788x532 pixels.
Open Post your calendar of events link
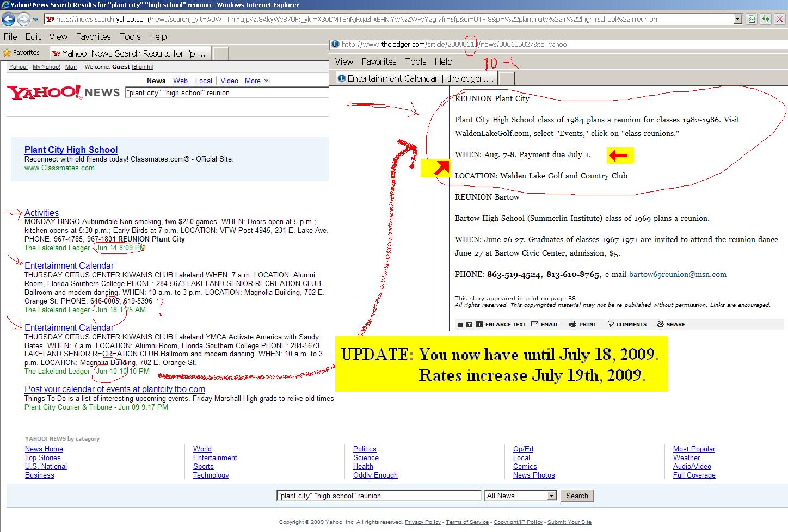(x=115, y=389)
